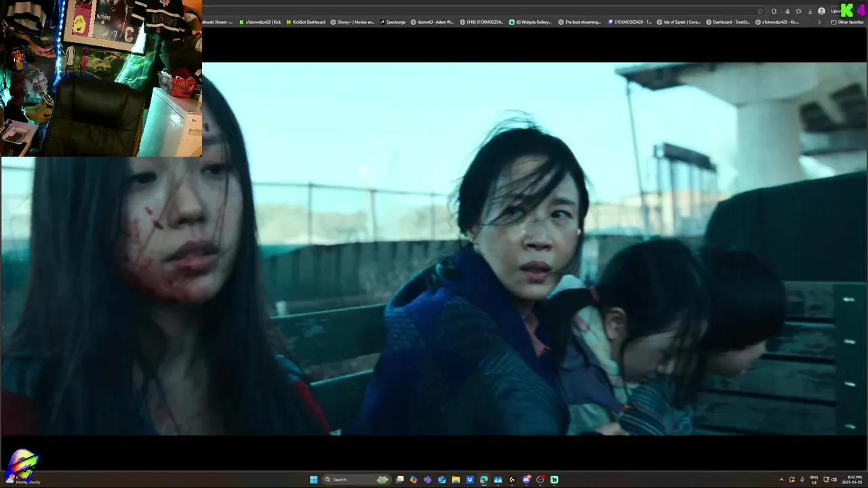Open the browser downloads icon

pyautogui.click(x=810, y=12)
